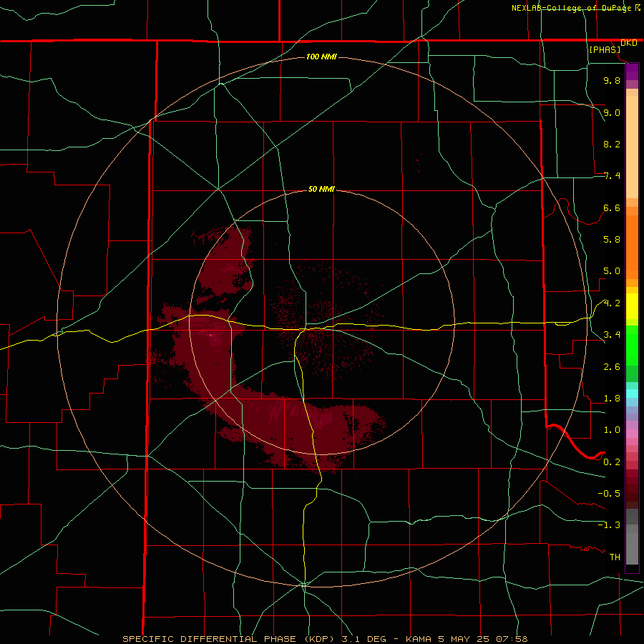Click the 100 NMI range ring label
Image resolution: width=644 pixels, height=644 pixels.
(x=321, y=57)
